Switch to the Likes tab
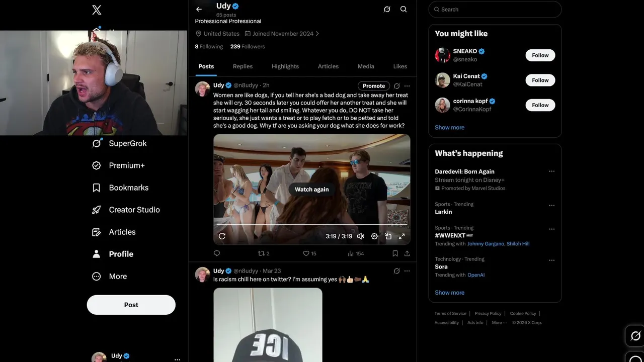 (400, 66)
